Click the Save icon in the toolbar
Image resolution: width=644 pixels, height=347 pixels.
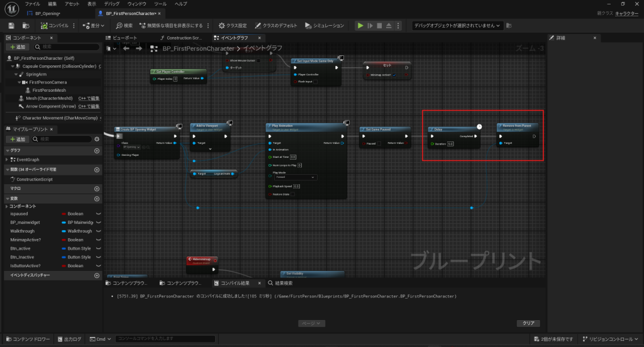click(11, 26)
